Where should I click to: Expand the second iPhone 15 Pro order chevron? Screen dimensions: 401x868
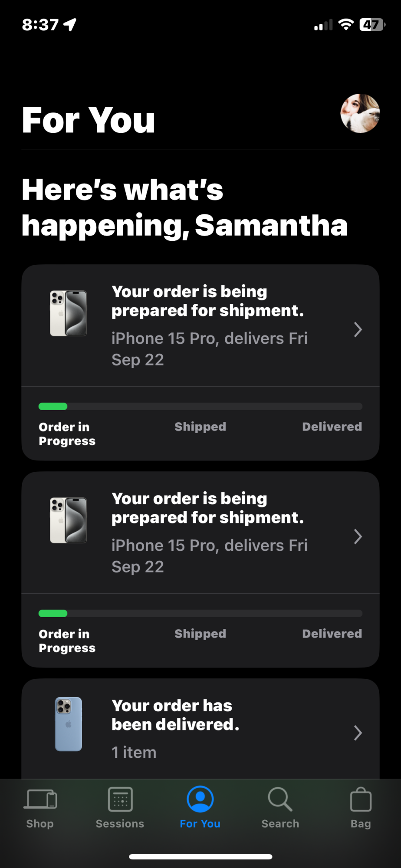tap(358, 537)
